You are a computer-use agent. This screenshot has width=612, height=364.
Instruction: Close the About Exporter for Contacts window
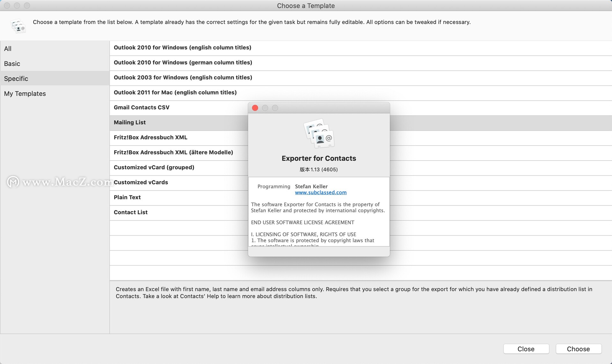point(255,108)
